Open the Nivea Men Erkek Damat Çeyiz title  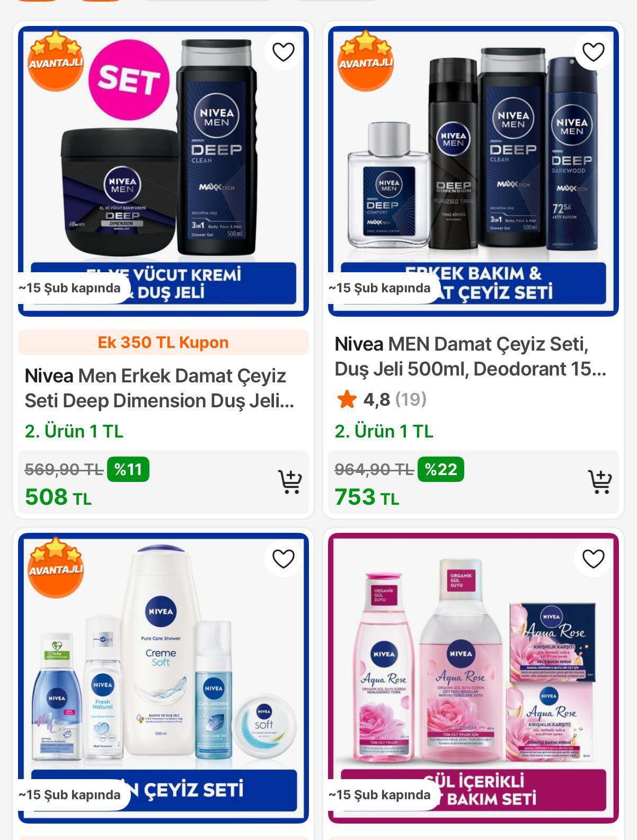click(159, 388)
